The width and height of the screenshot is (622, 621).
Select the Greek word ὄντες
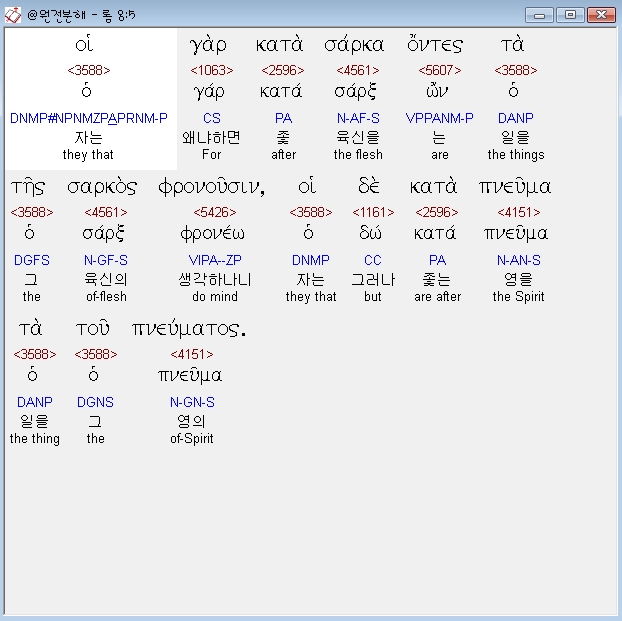[x=435, y=44]
